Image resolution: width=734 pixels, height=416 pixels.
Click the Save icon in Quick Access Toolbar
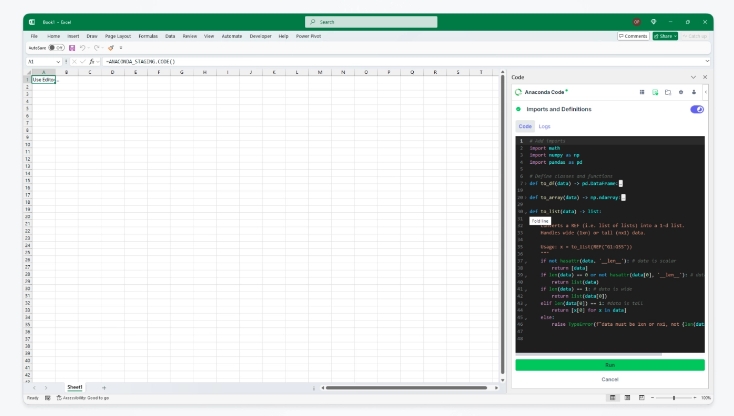[72, 47]
